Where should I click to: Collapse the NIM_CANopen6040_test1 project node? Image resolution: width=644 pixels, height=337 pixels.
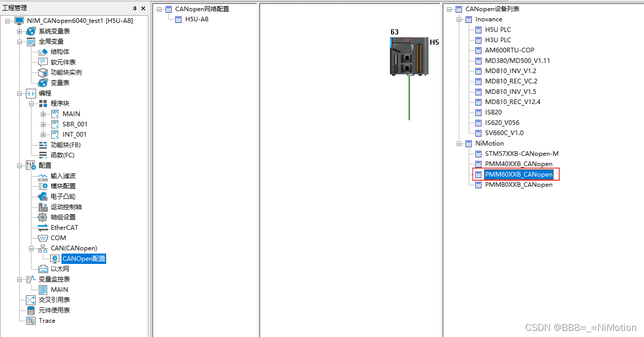coord(8,21)
